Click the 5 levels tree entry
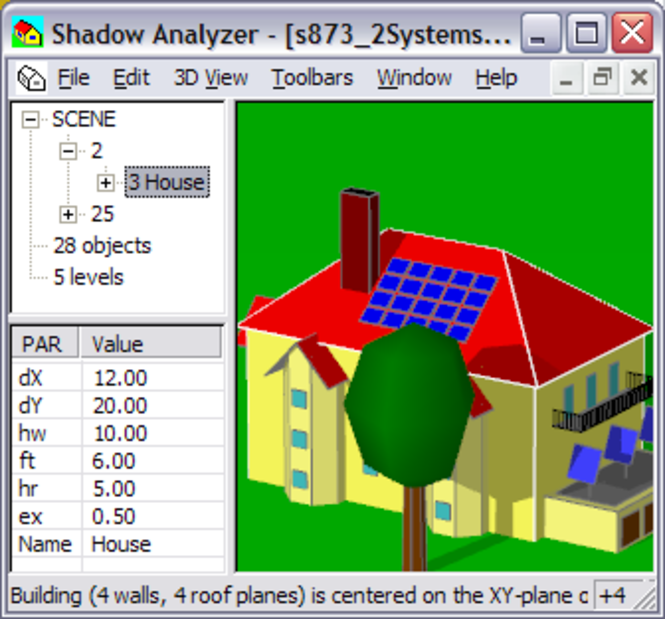 point(88,277)
